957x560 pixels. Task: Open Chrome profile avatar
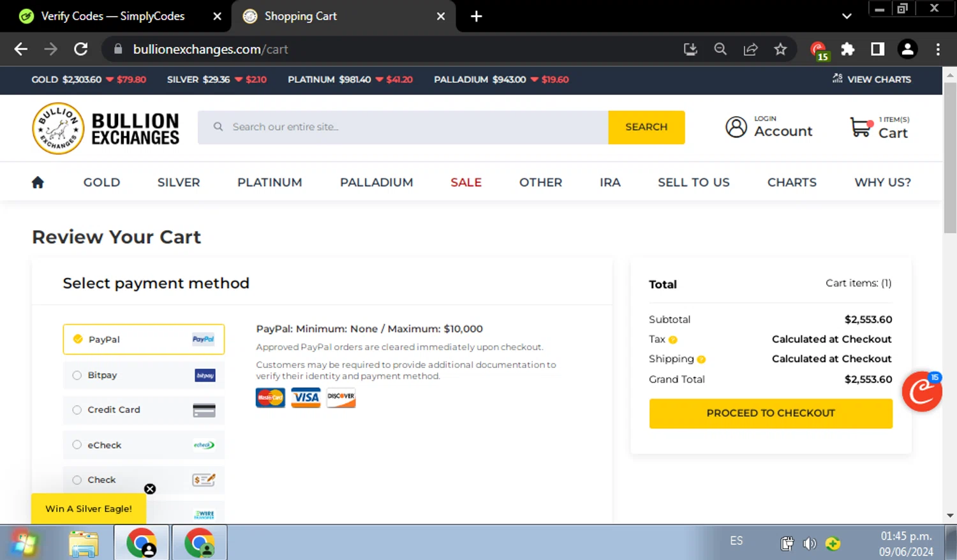point(907,49)
